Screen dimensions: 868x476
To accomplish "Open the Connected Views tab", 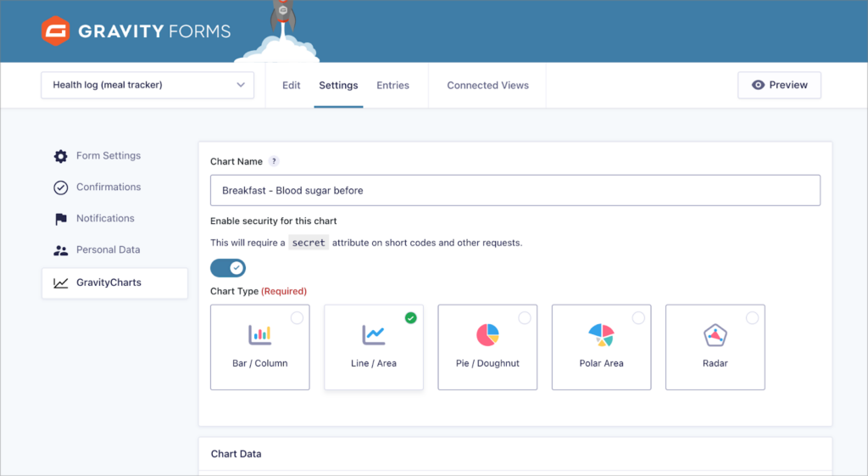I will [487, 86].
